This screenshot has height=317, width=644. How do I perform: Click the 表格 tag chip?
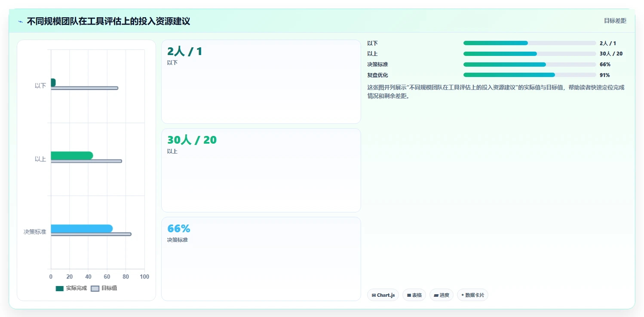click(414, 295)
